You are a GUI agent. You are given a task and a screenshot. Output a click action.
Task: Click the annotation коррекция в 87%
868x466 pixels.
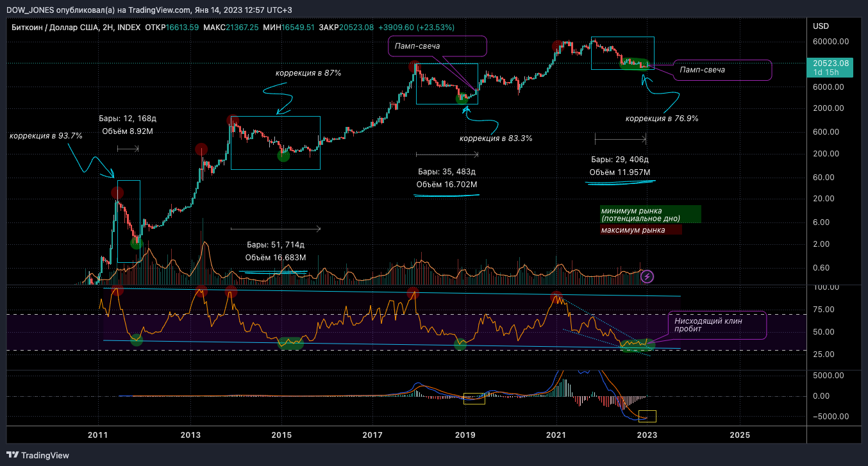308,73
